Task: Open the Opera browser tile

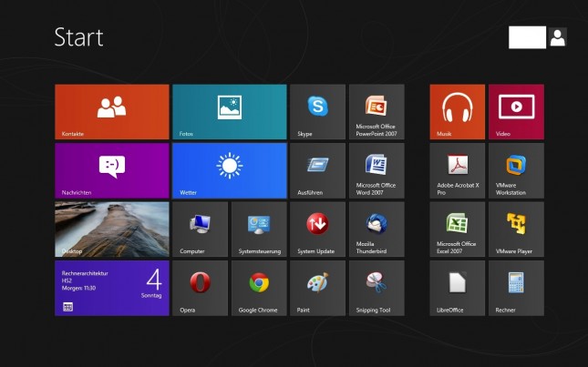Action: tap(200, 288)
